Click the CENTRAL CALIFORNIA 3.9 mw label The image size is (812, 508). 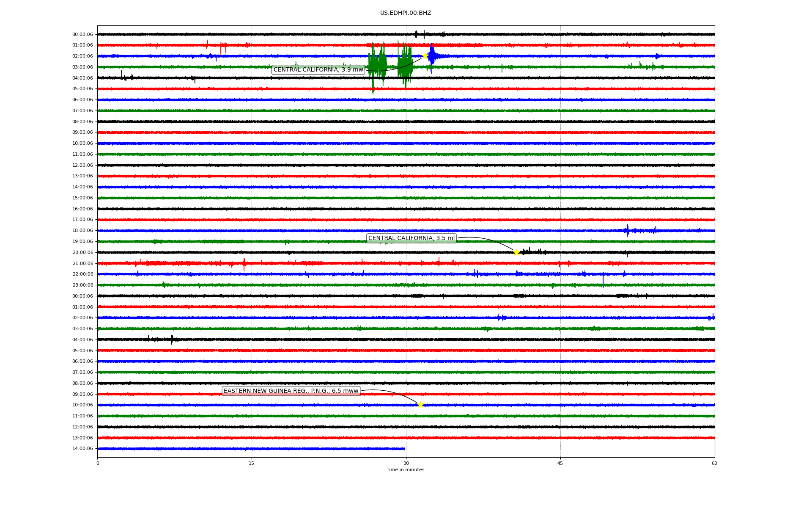coord(318,70)
